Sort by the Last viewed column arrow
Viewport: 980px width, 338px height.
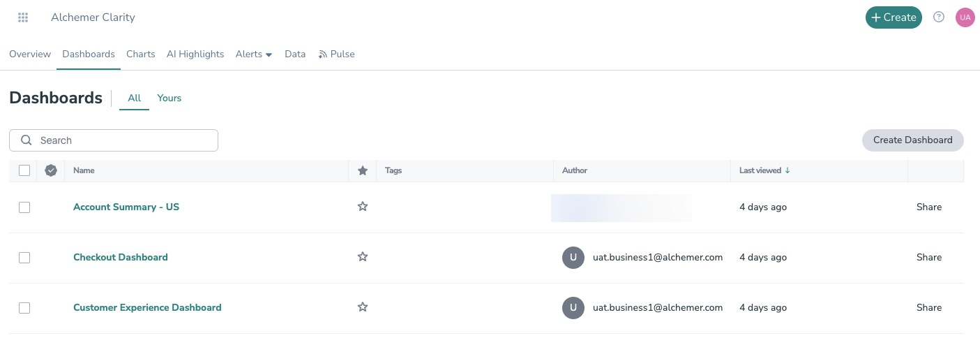tap(787, 170)
